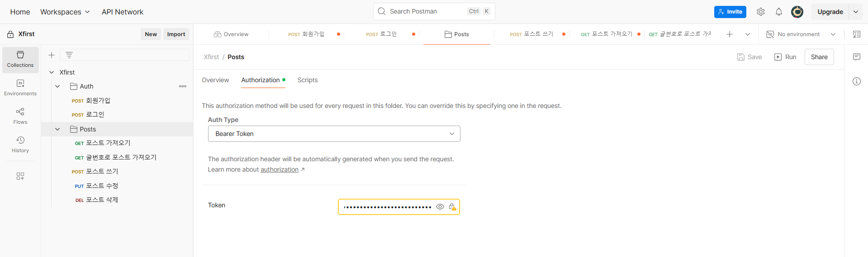Viewport: 868px width, 257px height.
Task: Click the New button
Action: tap(151, 34)
